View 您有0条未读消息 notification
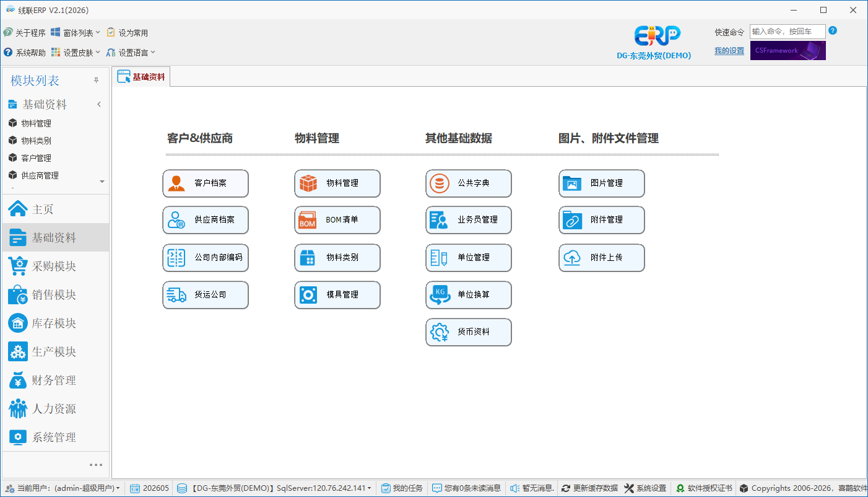The height and width of the screenshot is (497, 868). tap(467, 488)
